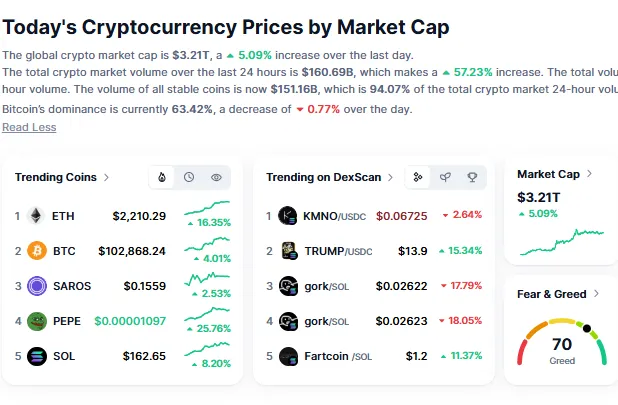Expand Trending on DexScan chevron
This screenshot has width=618, height=405.
point(391,177)
